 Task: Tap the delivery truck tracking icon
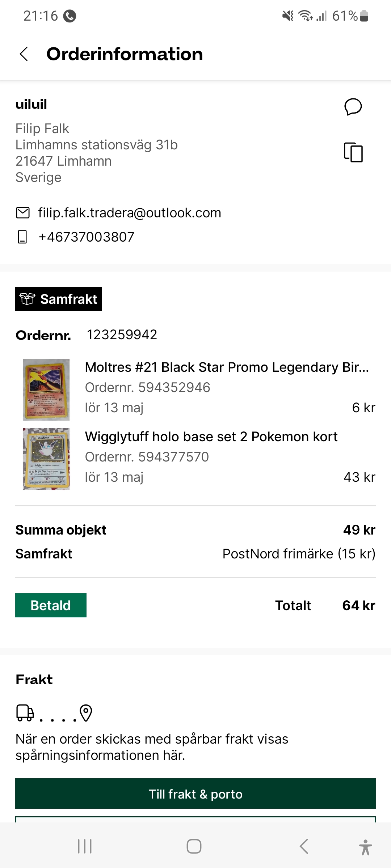click(x=25, y=712)
